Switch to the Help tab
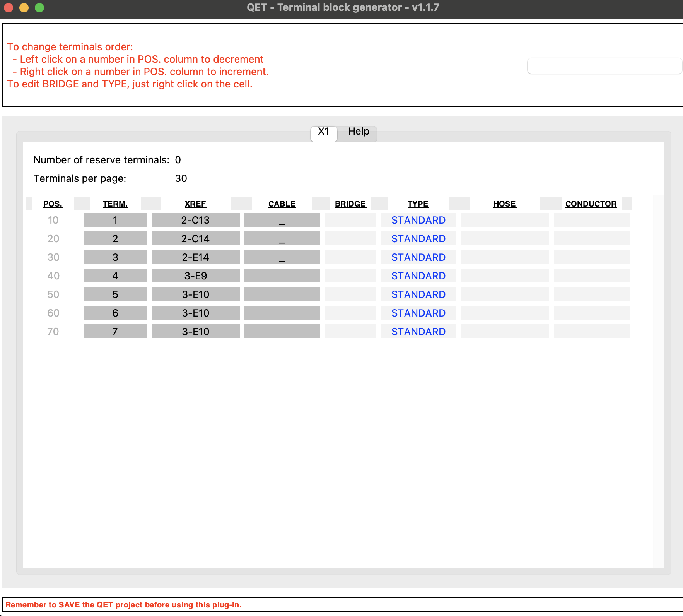Viewport: 683px width, 616px height. [x=358, y=132]
